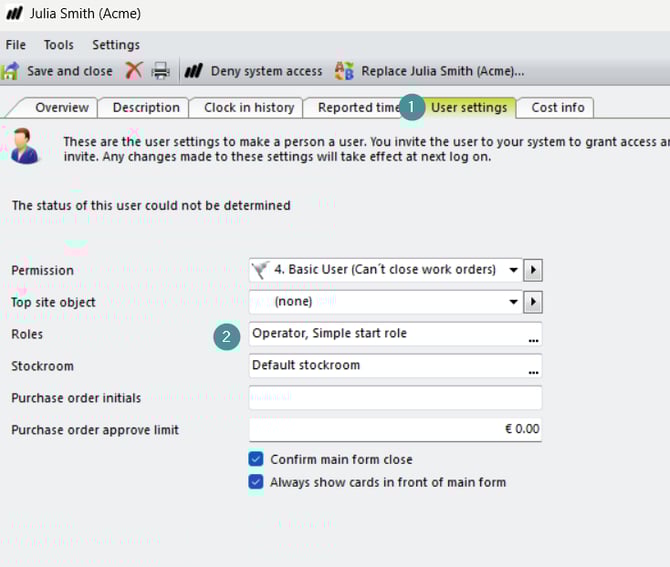Image resolution: width=670 pixels, height=567 pixels.
Task: Open the Tools menu
Action: pyautogui.click(x=59, y=45)
